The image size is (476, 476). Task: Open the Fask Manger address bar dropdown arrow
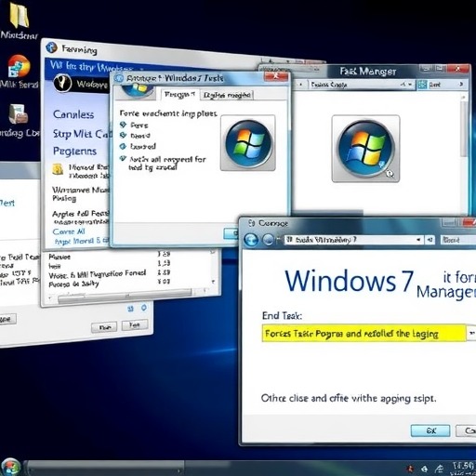click(x=410, y=84)
